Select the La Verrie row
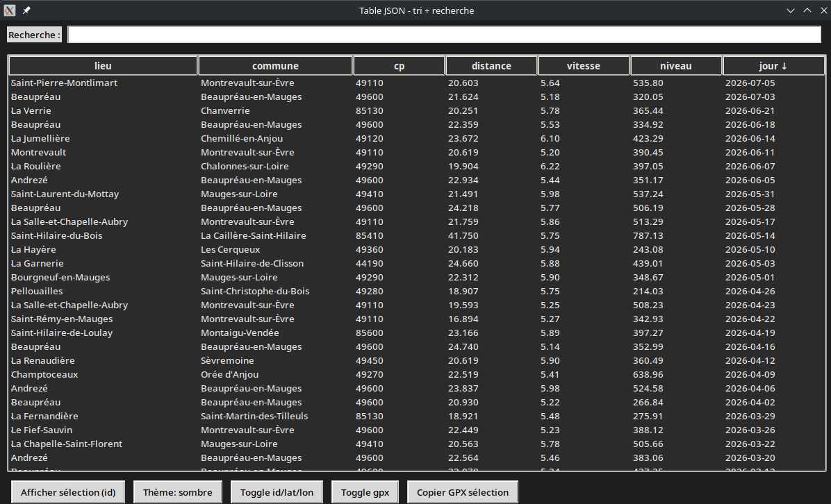The height and width of the screenshot is (504, 831). (417, 110)
